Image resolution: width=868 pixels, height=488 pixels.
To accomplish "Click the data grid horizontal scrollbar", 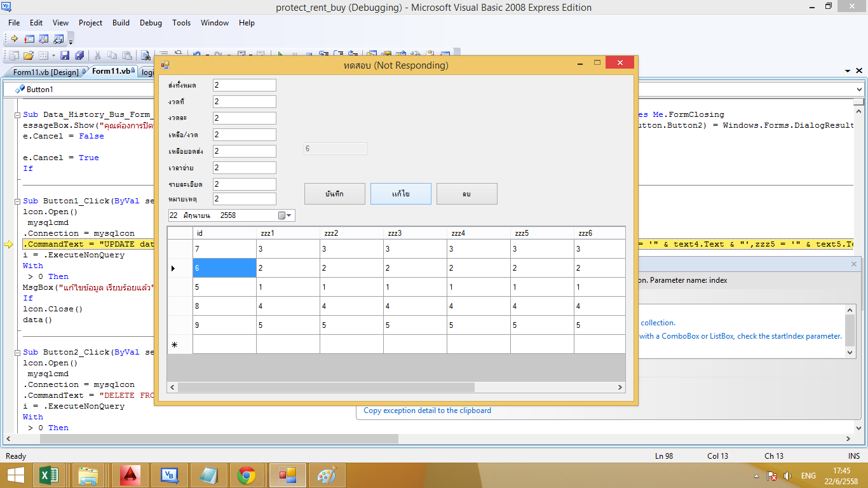I will coord(326,387).
